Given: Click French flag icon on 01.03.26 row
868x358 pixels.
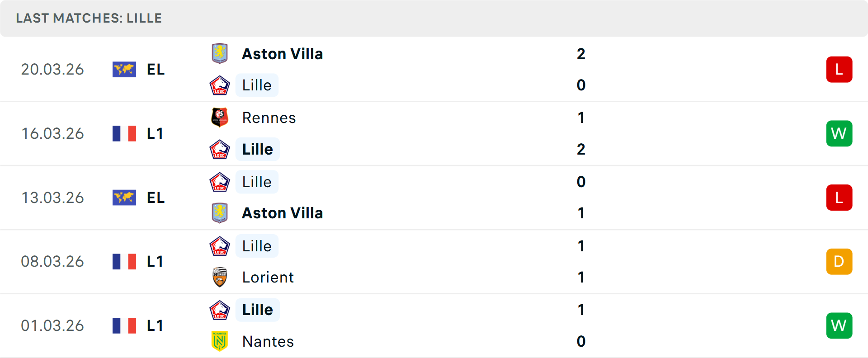Looking at the screenshot, I should point(124,325).
